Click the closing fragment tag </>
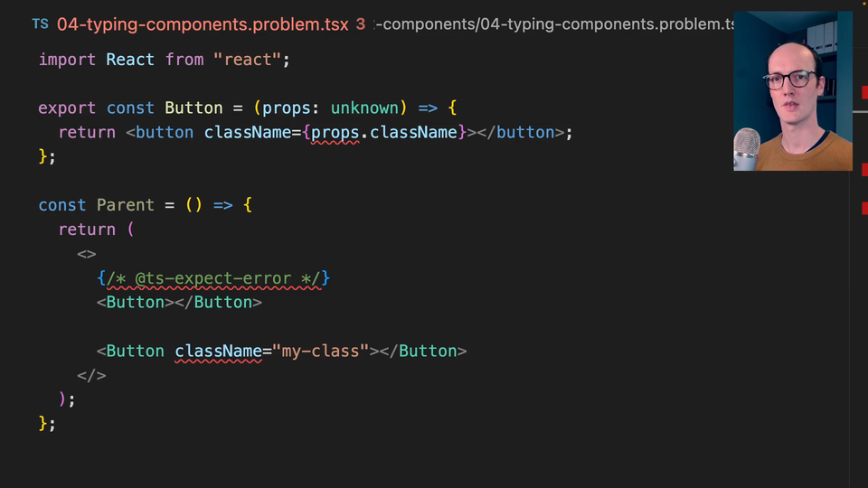Viewport: 868px width, 488px height. point(91,375)
